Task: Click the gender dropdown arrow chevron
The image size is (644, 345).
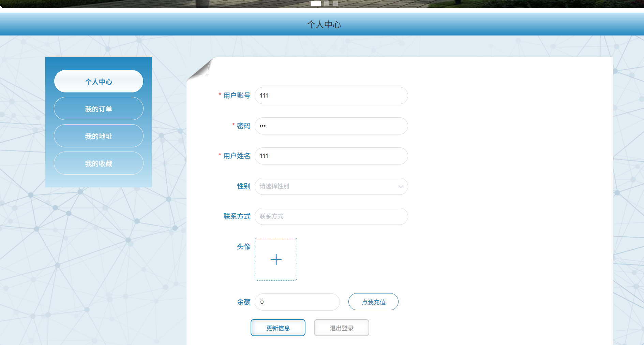Action: pyautogui.click(x=401, y=186)
